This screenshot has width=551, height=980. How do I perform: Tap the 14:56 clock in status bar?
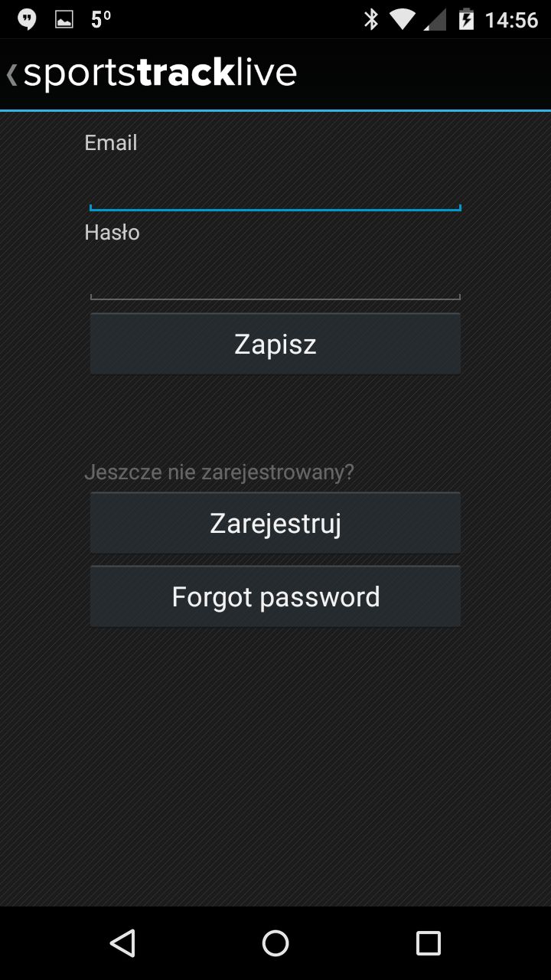click(511, 19)
